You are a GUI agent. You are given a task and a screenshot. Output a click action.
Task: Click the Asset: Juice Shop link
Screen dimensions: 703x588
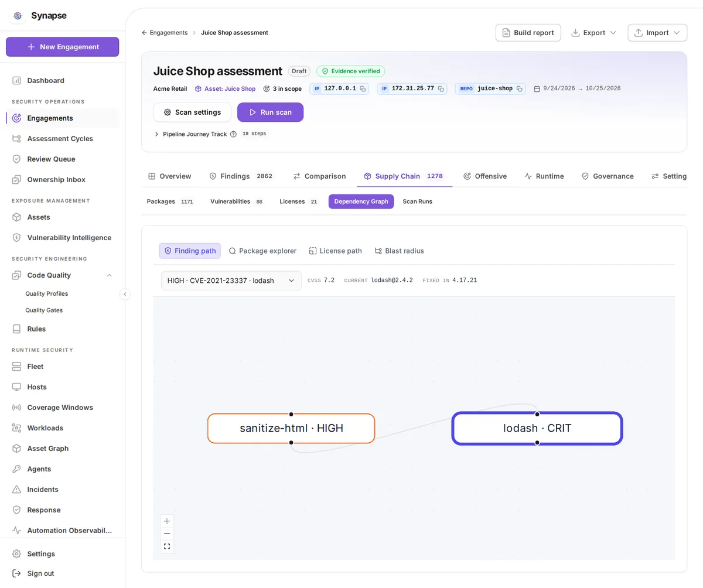pyautogui.click(x=225, y=88)
